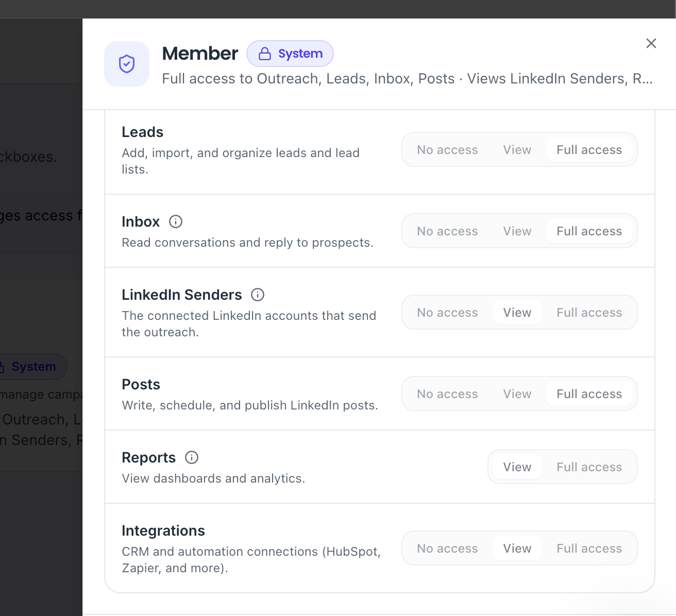
Task: Set Leads to Full access
Action: [x=589, y=150]
